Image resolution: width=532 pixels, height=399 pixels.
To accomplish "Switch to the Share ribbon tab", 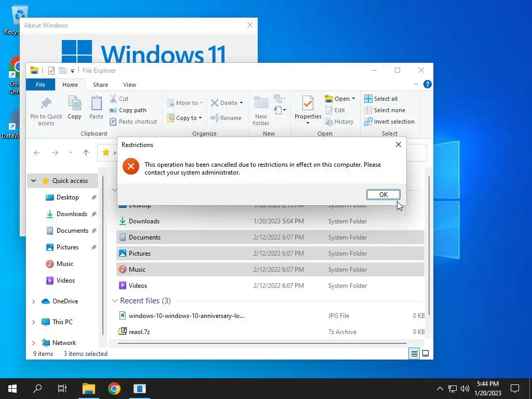I will 100,85.
